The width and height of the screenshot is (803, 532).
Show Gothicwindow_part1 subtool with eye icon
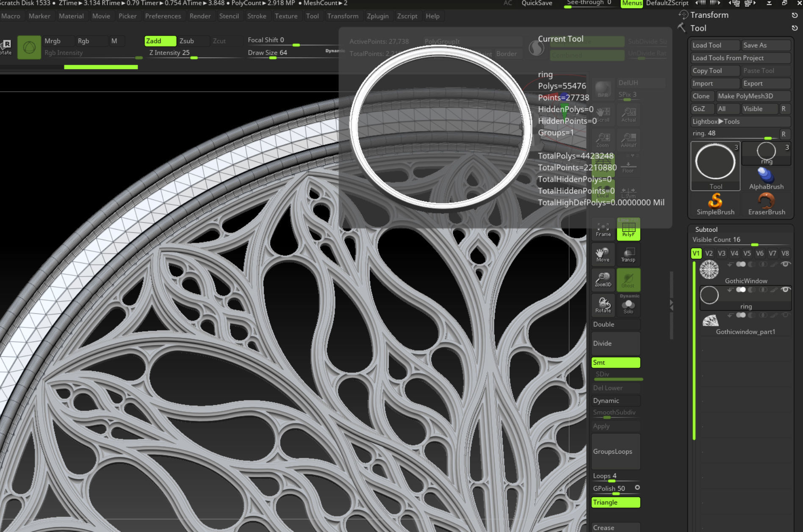pos(786,315)
